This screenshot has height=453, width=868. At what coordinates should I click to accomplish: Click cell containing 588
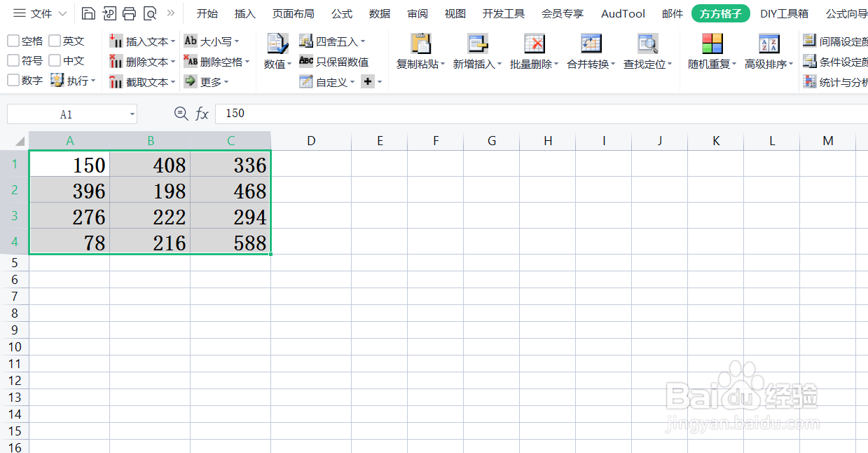coord(230,242)
